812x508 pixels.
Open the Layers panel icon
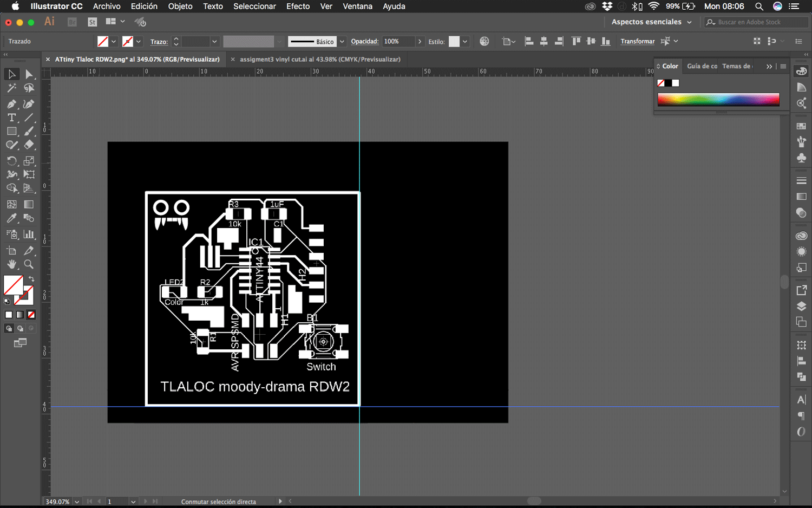click(802, 306)
